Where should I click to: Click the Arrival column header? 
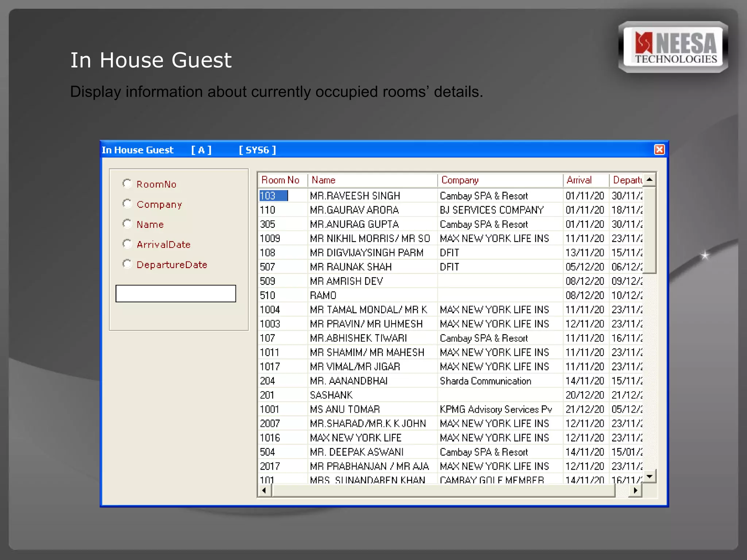click(586, 180)
